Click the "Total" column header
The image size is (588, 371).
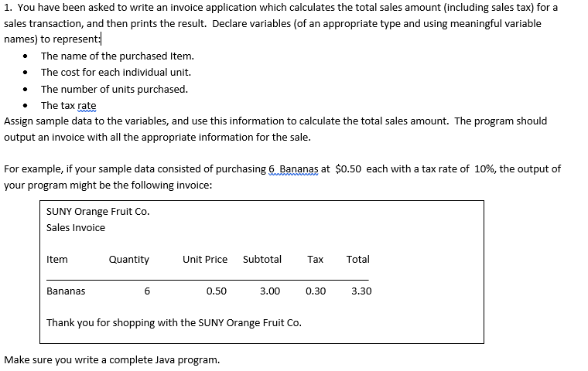click(357, 260)
